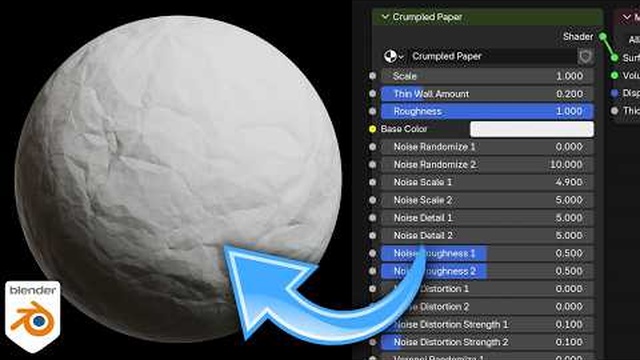Open the Base Color swatch picker

532,129
